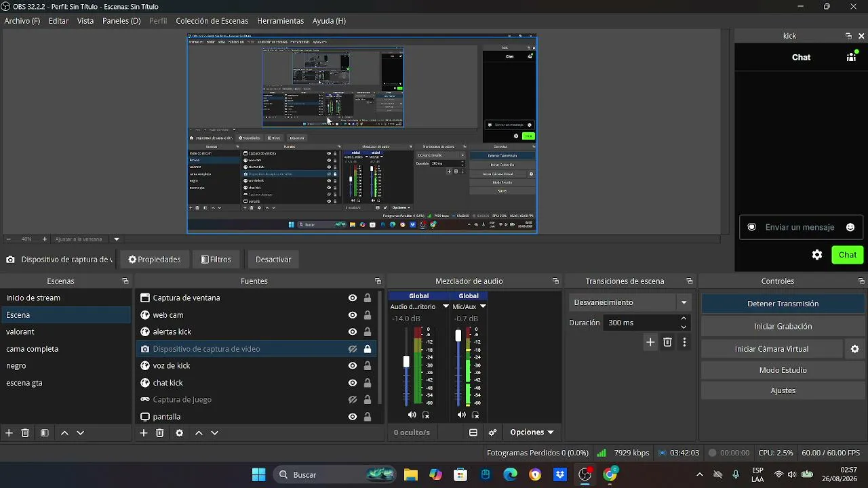Delete the scene transition with the trash icon
Image resolution: width=868 pixels, height=488 pixels.
pyautogui.click(x=667, y=342)
